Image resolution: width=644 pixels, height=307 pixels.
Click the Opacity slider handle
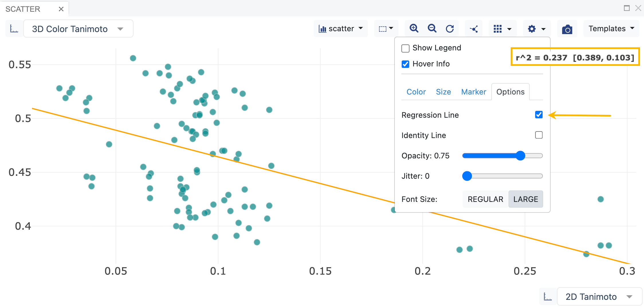click(x=520, y=156)
